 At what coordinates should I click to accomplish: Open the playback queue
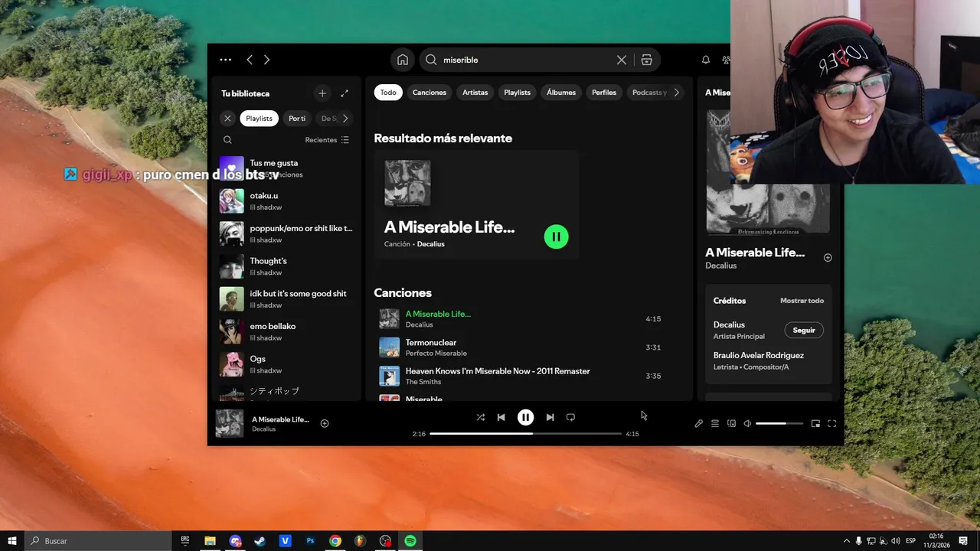[715, 423]
